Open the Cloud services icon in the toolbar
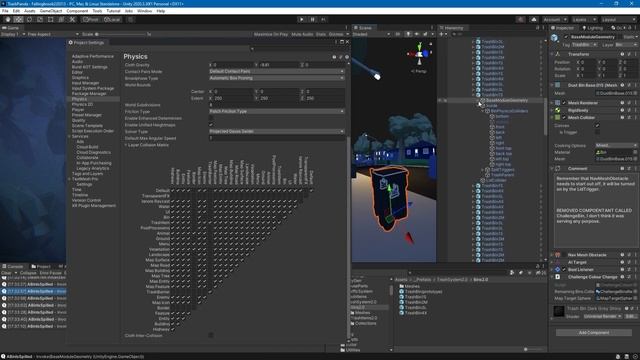 click(534, 19)
